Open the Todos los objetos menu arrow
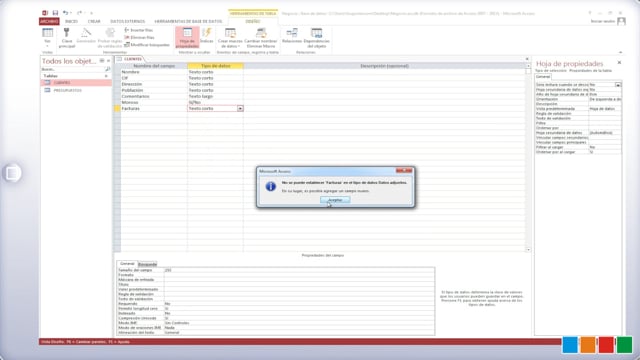 click(x=102, y=61)
